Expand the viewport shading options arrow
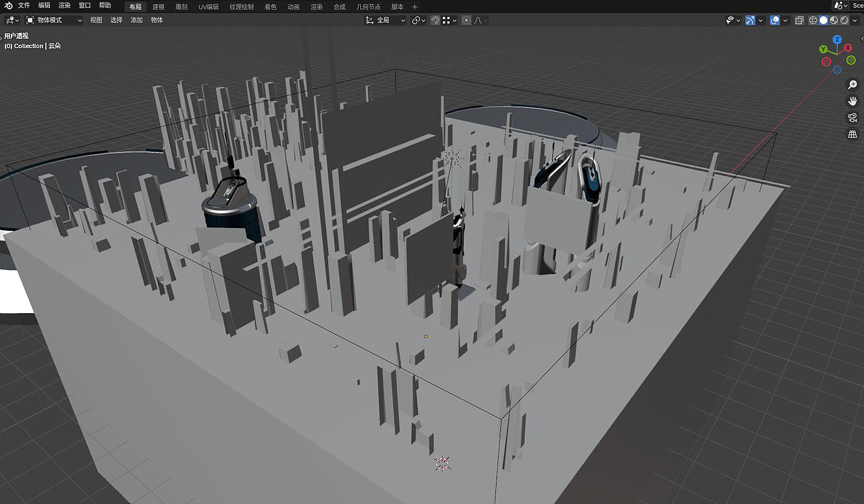 point(855,20)
